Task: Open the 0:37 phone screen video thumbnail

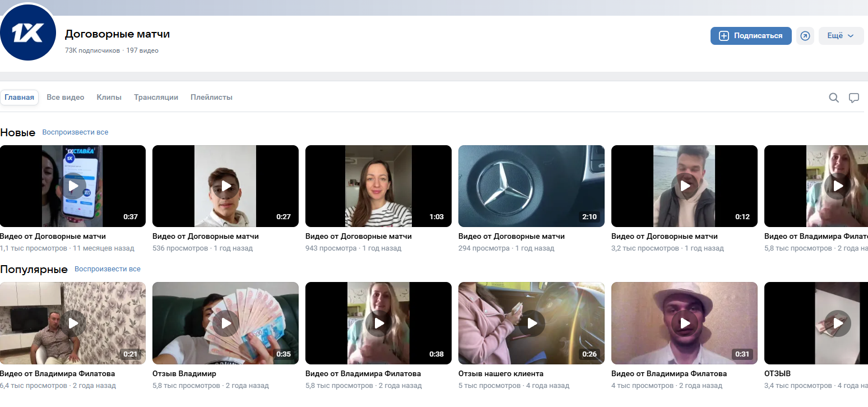Action: (x=73, y=186)
